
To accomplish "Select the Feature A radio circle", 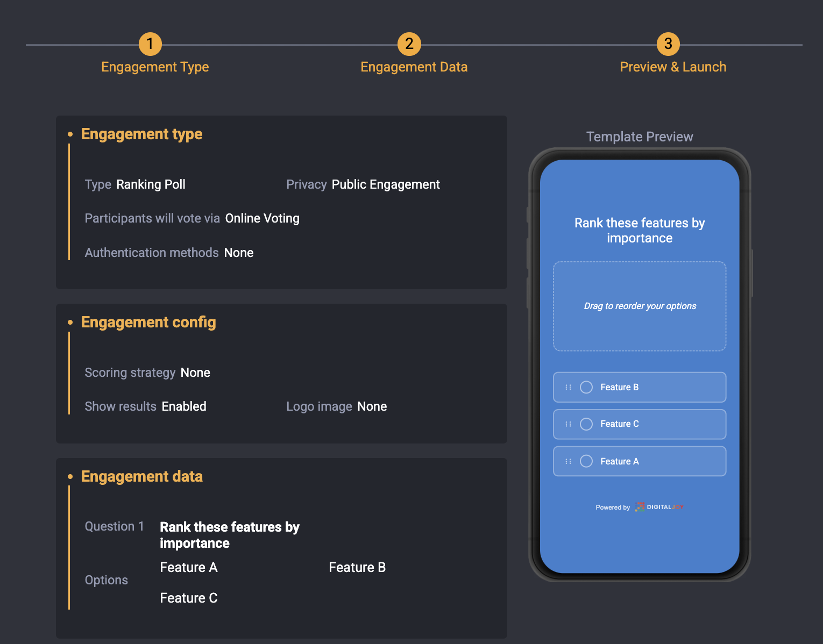I will pos(586,461).
